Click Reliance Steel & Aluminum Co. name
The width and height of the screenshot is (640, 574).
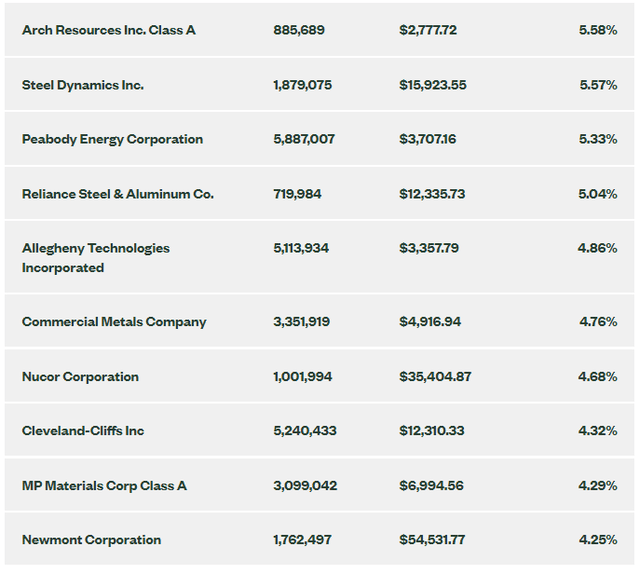point(118,194)
